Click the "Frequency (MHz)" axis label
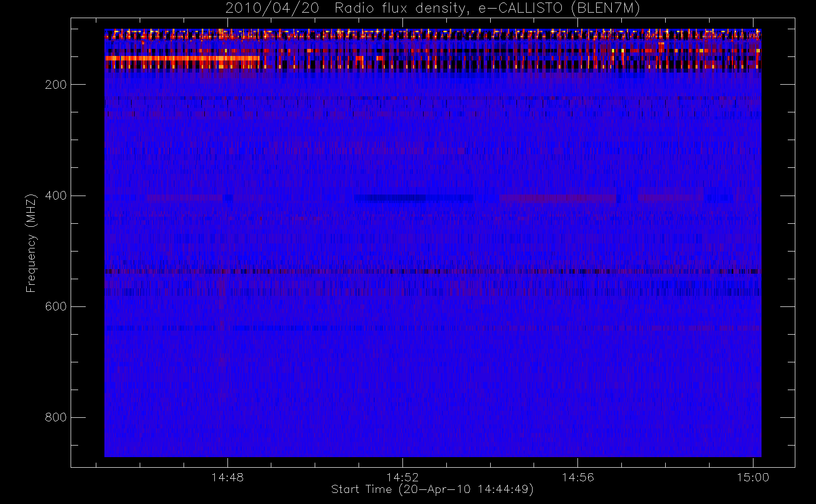The width and height of the screenshot is (816, 504). click(x=31, y=243)
